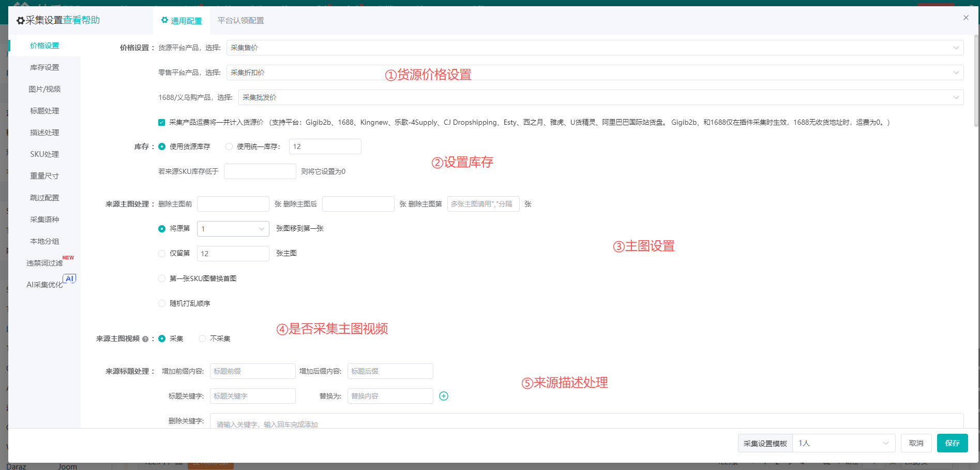980x470 pixels.
Task: Click the gear icon next to 采集设置
Action: (20, 21)
